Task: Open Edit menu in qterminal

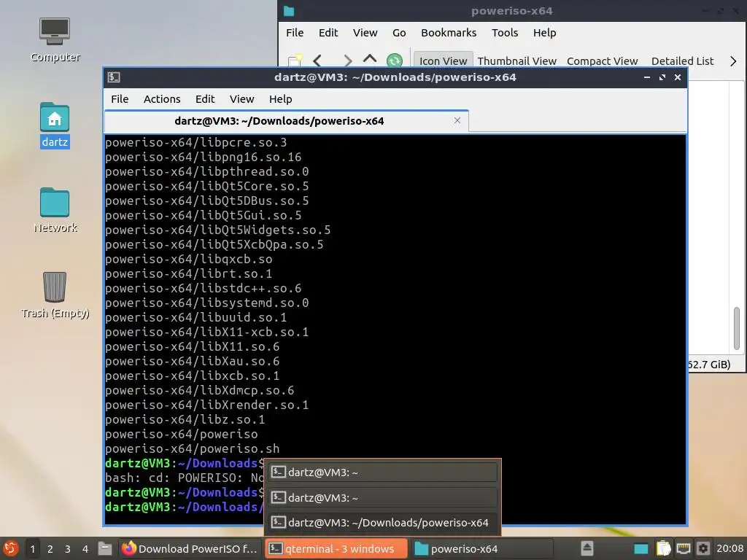Action: click(205, 99)
